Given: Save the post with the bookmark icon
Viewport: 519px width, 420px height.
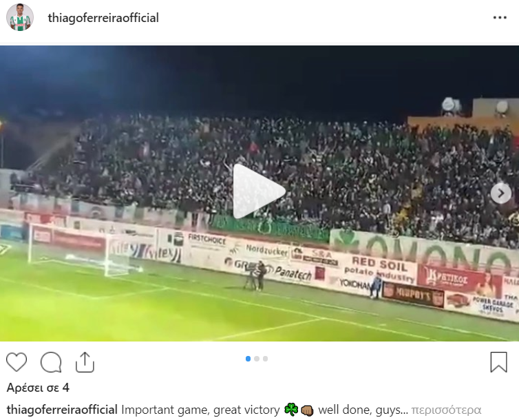Looking at the screenshot, I should [499, 362].
